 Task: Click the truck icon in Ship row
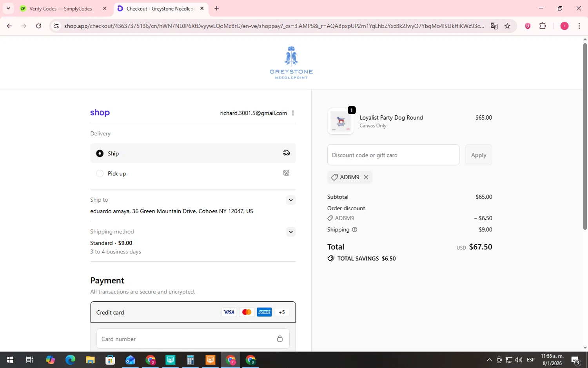click(287, 153)
